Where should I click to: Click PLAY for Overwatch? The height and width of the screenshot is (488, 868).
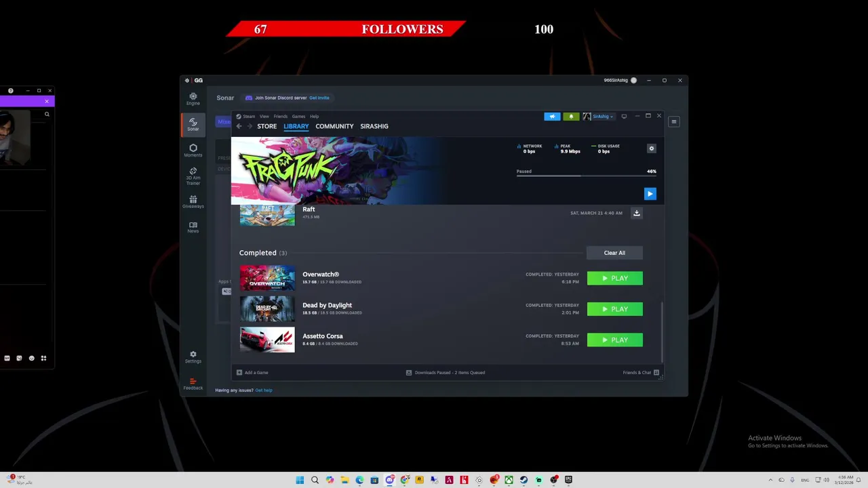614,279
